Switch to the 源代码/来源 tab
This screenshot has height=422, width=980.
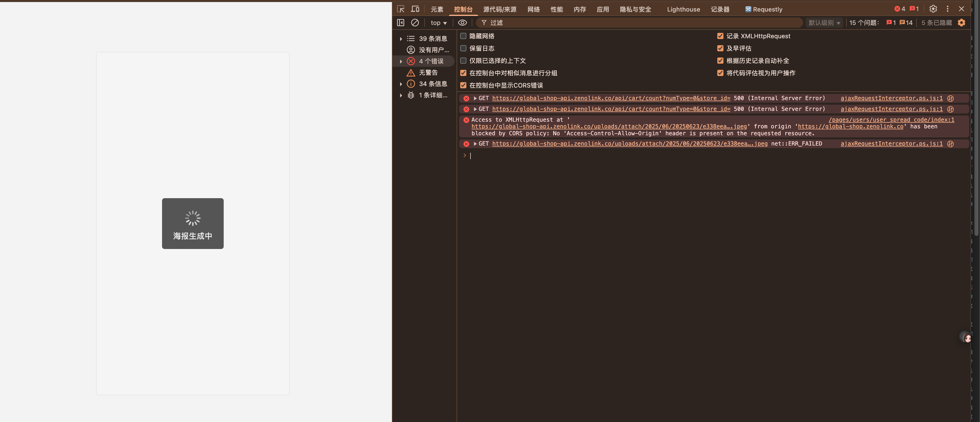[x=500, y=9]
